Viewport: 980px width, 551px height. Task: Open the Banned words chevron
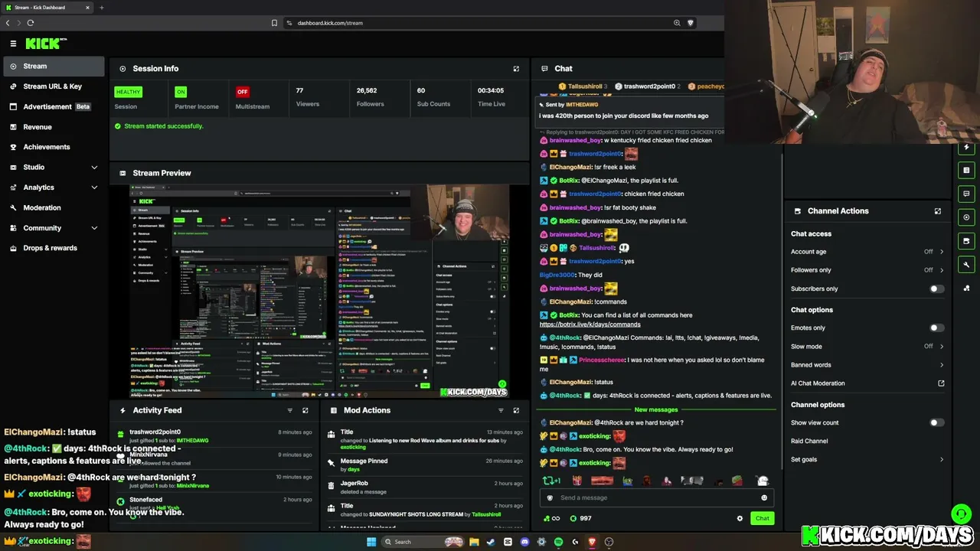941,365
